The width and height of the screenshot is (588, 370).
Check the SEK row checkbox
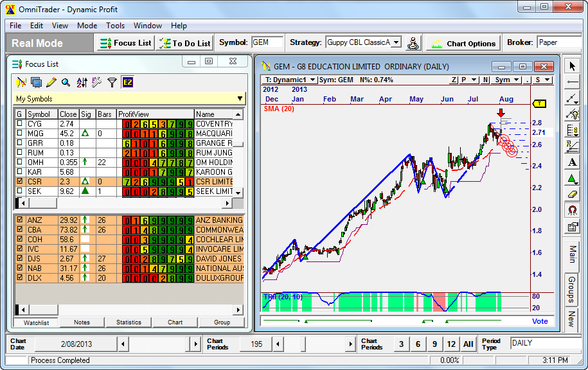pos(19,191)
